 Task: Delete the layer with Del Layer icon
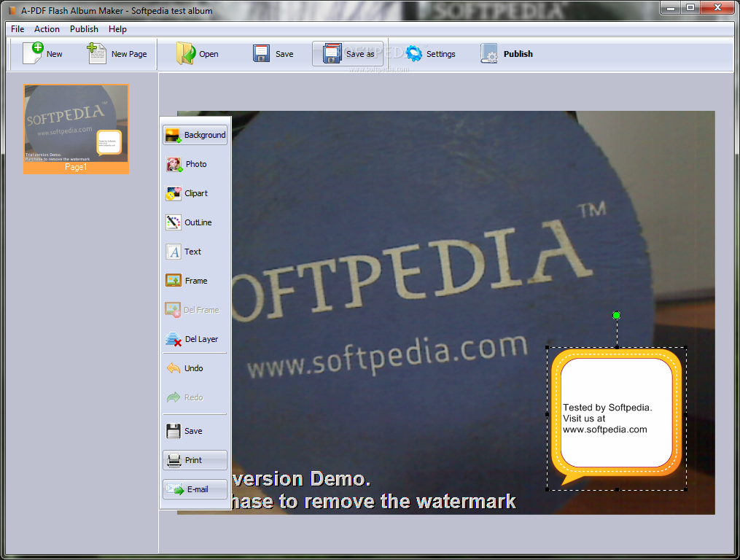(174, 339)
